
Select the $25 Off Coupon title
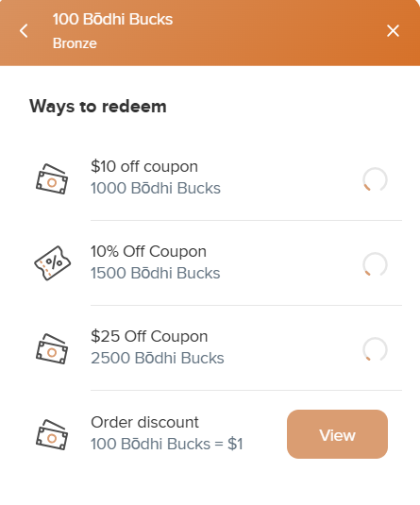tap(149, 337)
